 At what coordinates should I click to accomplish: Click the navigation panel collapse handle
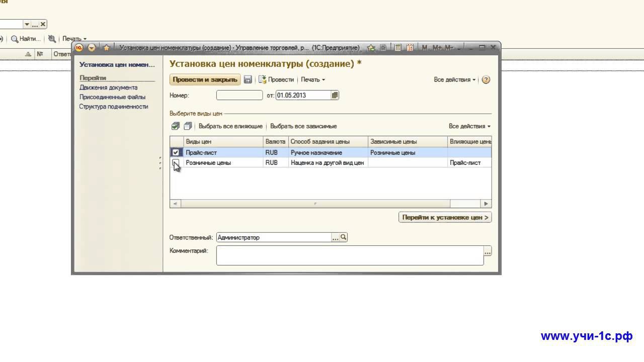[160, 163]
